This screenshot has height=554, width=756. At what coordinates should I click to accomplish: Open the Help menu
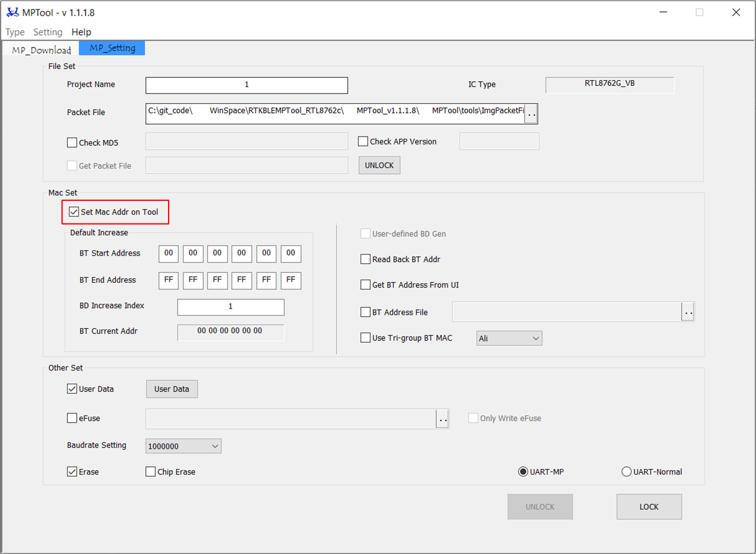pyautogui.click(x=81, y=32)
